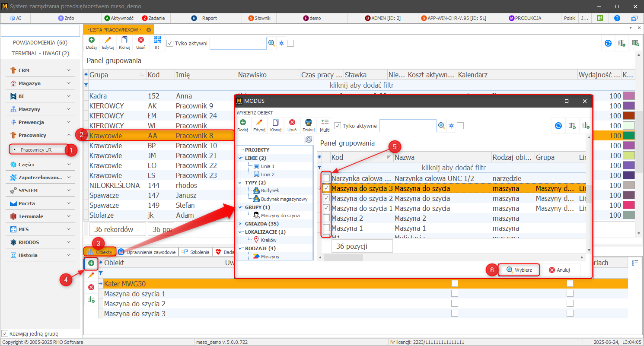The height and width of the screenshot is (346, 644).
Task: Expand the GNIAZDA (35) tree node
Action: click(241, 224)
